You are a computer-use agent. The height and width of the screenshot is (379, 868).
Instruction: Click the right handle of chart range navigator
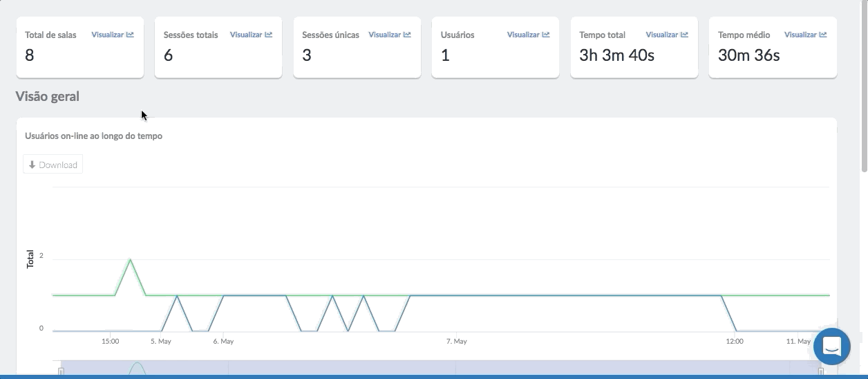tap(821, 371)
